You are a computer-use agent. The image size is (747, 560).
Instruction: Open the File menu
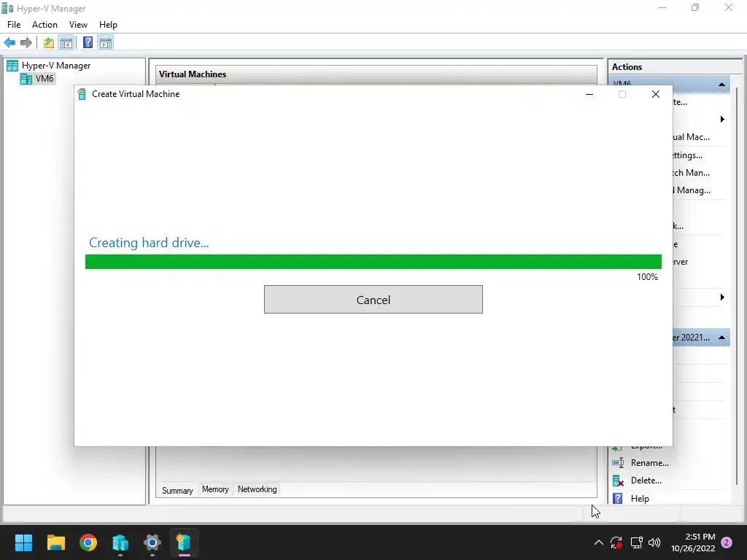[x=14, y=25]
